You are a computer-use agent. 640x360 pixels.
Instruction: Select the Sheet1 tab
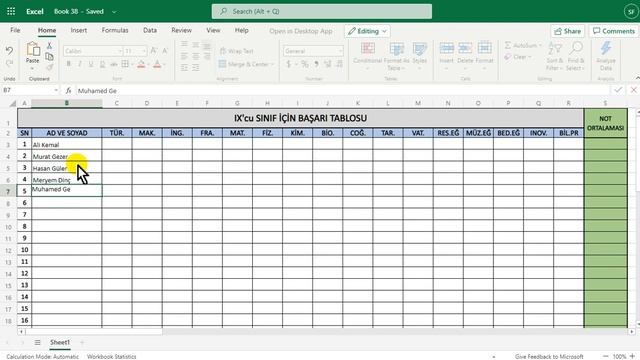(x=60, y=342)
